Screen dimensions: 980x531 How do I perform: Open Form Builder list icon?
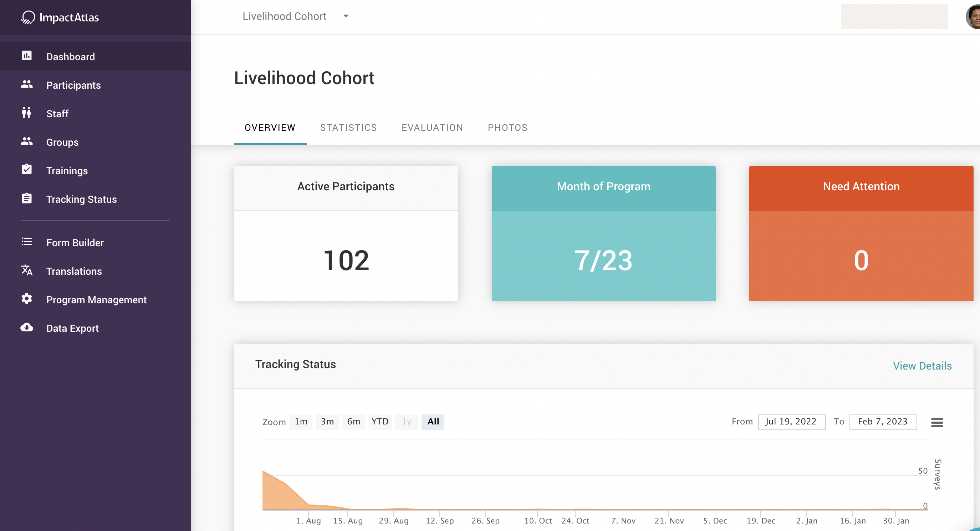pos(27,242)
